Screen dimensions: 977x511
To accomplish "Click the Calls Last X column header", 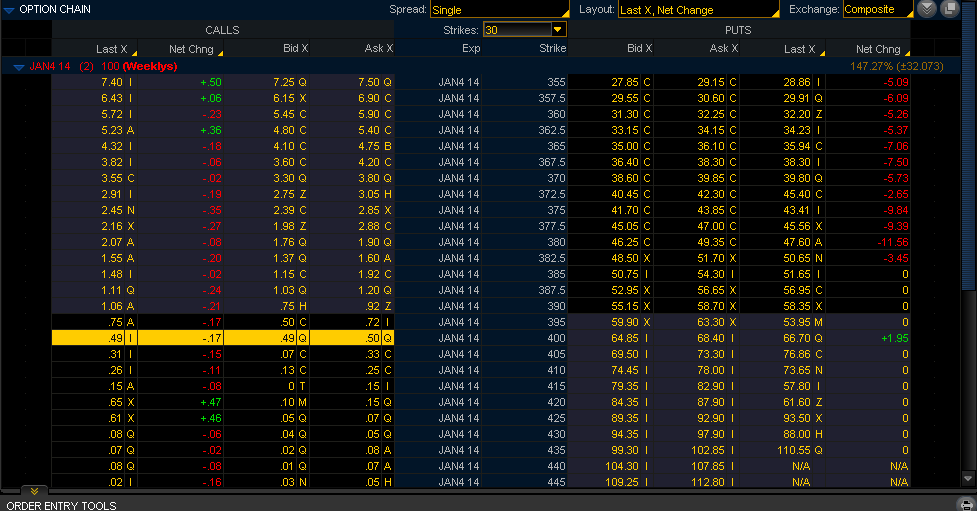I will 111,48.
